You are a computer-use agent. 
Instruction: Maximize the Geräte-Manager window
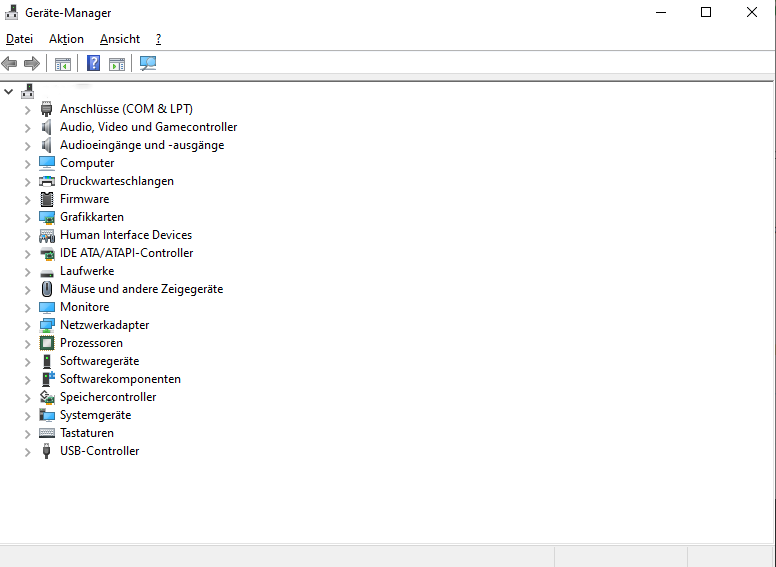coord(706,12)
